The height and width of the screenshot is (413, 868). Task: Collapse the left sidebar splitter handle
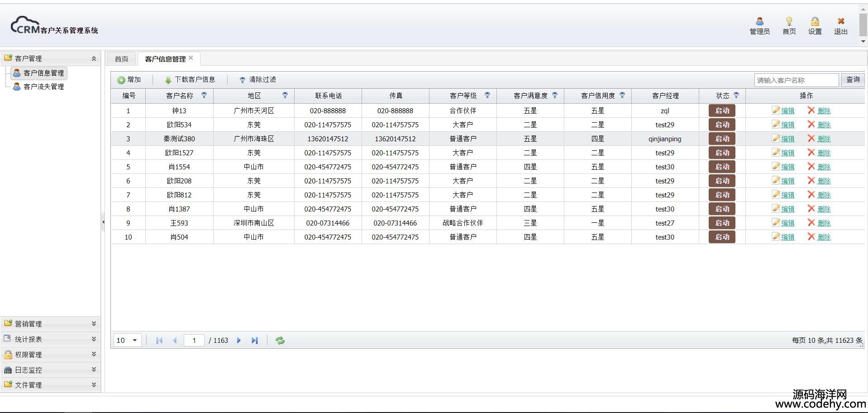coord(103,222)
